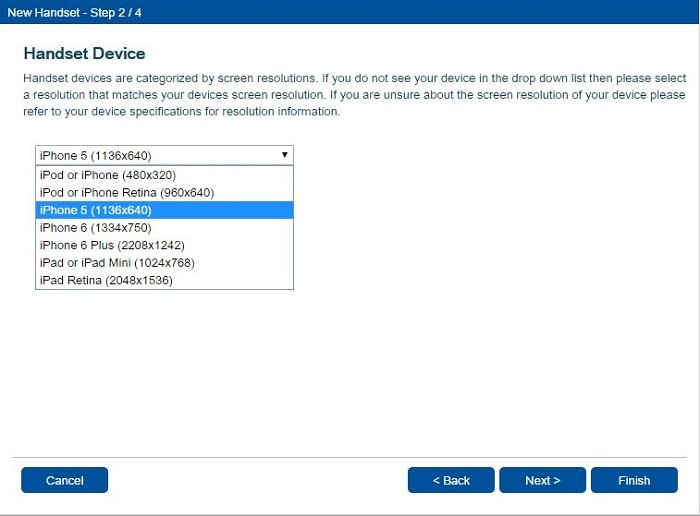This screenshot has height=516, width=700.
Task: Open the handset device dropdown arrow
Action: click(x=284, y=155)
